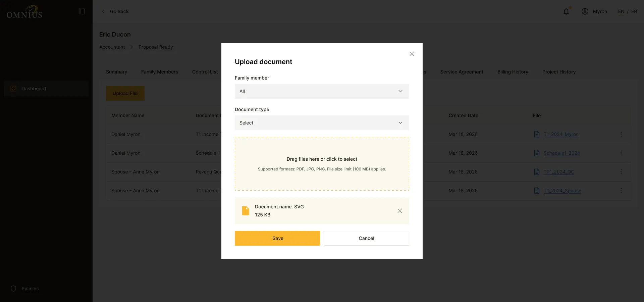Close the Upload document dialog
Image resolution: width=644 pixels, height=302 pixels.
point(412,54)
